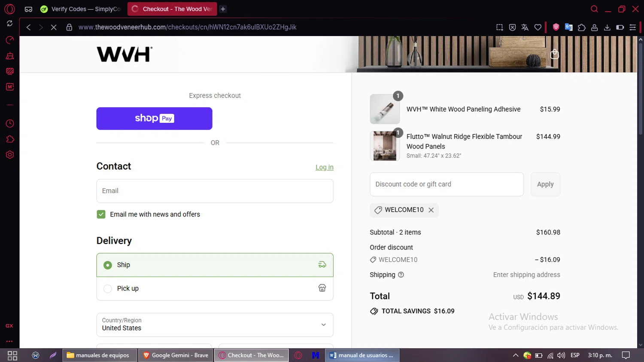Click the ESP input language indicator

tap(575, 356)
